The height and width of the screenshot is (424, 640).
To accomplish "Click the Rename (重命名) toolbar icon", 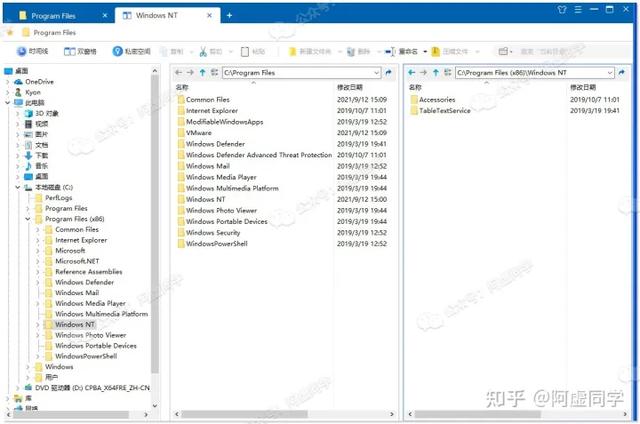I will pyautogui.click(x=390, y=51).
